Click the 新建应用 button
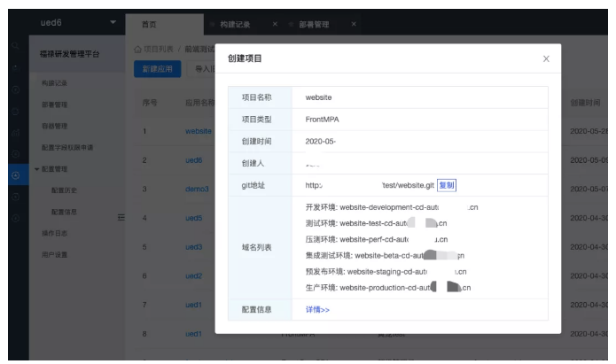 click(157, 69)
